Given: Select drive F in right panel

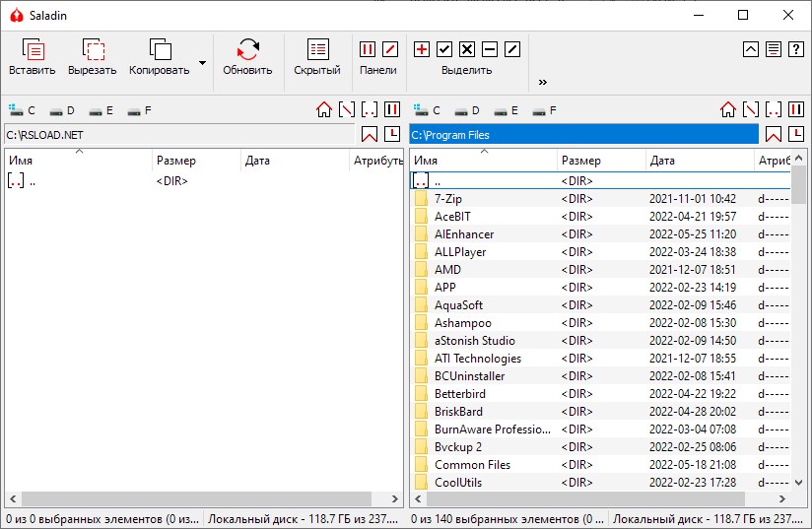Looking at the screenshot, I should (x=544, y=110).
